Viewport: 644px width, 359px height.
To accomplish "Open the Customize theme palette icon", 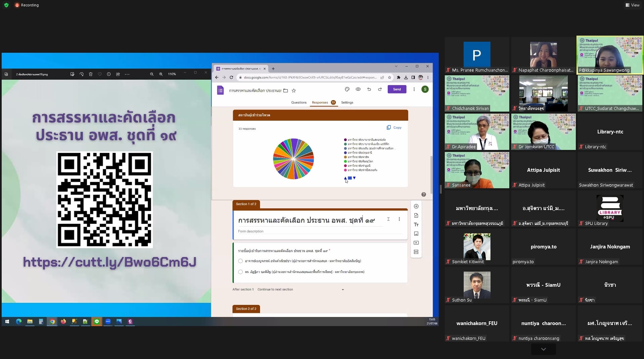I will (x=347, y=89).
